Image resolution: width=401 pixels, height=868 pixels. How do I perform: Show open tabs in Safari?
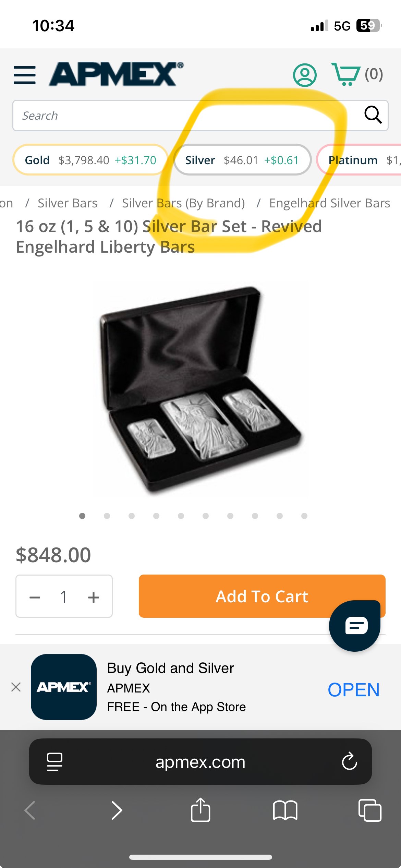pyautogui.click(x=370, y=810)
